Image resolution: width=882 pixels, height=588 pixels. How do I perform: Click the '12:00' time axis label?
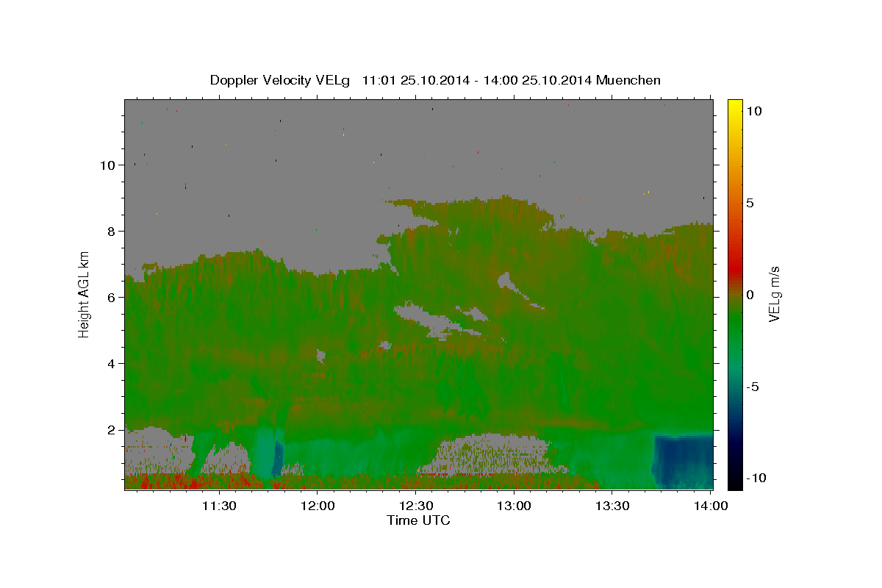coord(317,506)
